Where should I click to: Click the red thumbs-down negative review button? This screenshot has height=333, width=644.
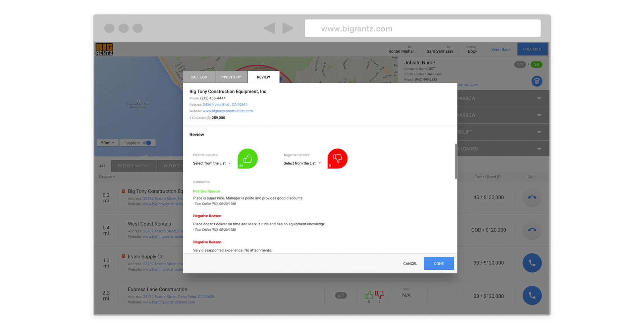coord(337,159)
